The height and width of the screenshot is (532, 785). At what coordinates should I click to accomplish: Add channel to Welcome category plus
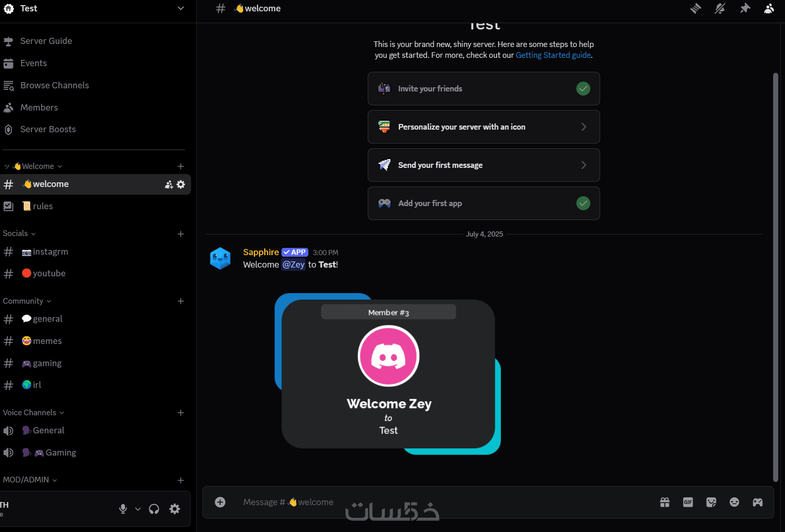click(x=181, y=166)
